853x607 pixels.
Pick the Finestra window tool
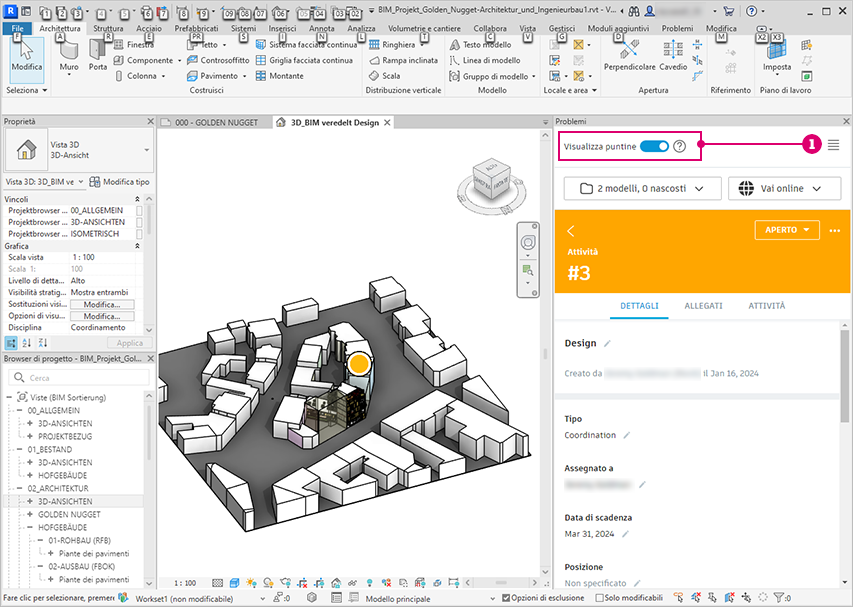[x=133, y=45]
